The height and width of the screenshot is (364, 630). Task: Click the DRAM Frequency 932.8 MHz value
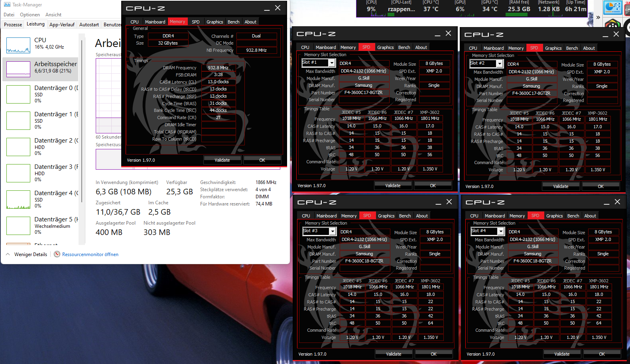[218, 68]
